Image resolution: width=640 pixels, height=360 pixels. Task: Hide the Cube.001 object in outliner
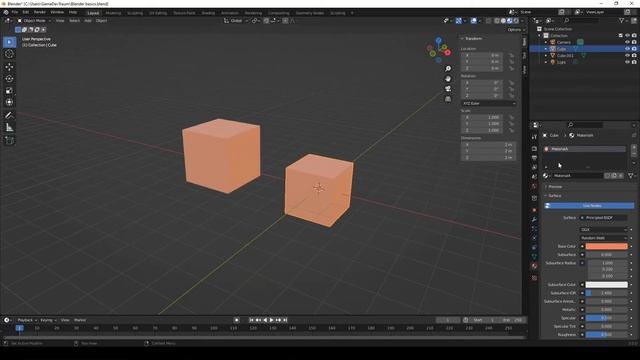click(x=627, y=55)
